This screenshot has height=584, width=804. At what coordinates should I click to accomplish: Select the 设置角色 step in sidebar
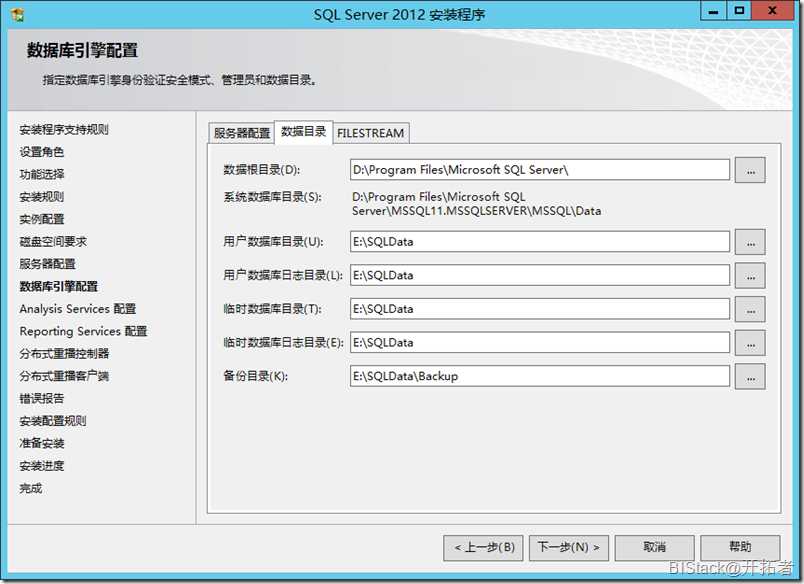coord(42,152)
